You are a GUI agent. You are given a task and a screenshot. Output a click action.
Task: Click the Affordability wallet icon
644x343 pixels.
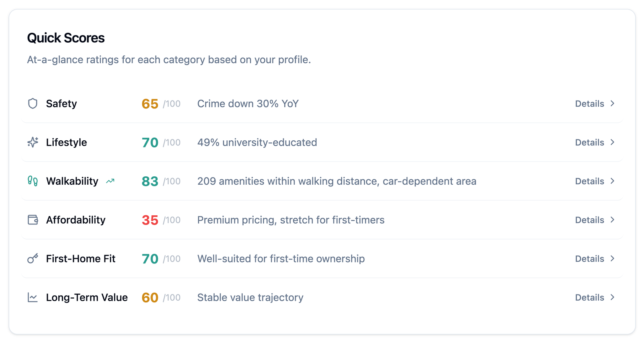point(33,220)
